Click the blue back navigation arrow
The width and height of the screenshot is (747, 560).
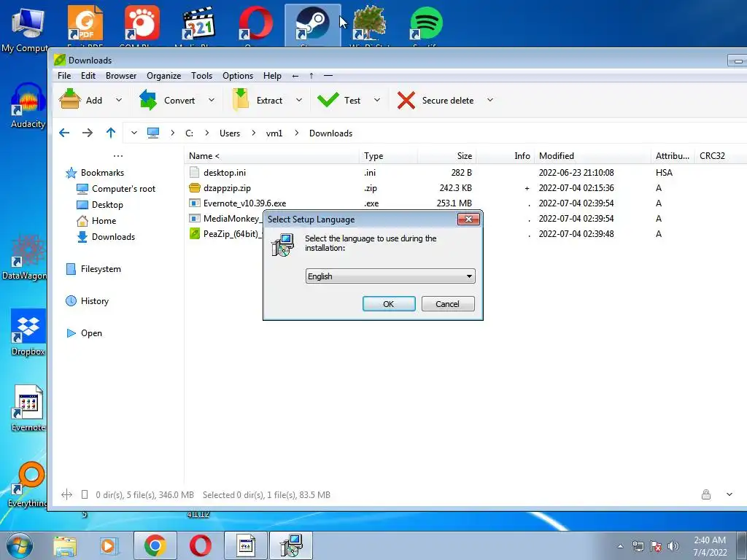click(x=64, y=133)
